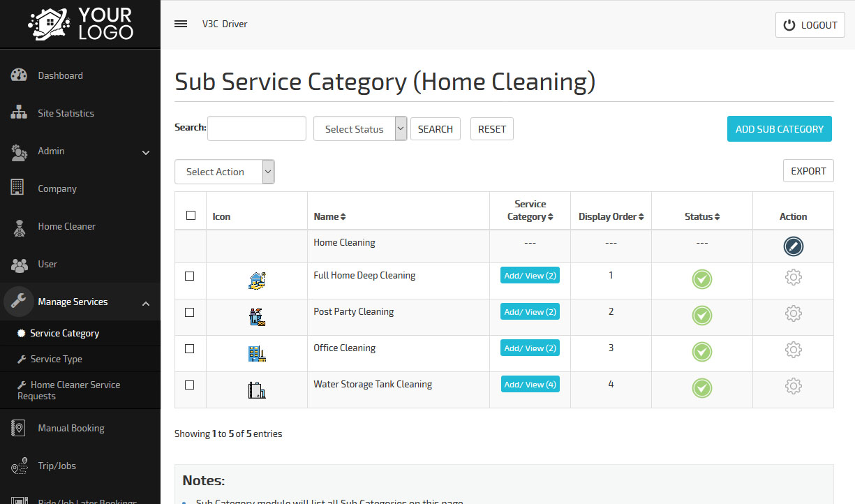
Task: Open Home Cleaner in sidebar
Action: pyautogui.click(x=80, y=226)
